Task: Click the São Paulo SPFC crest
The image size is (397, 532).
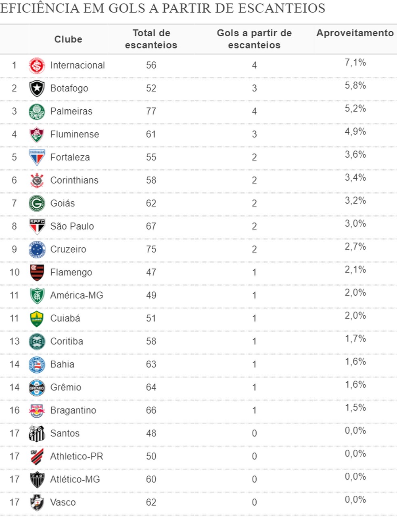Action: 37,226
